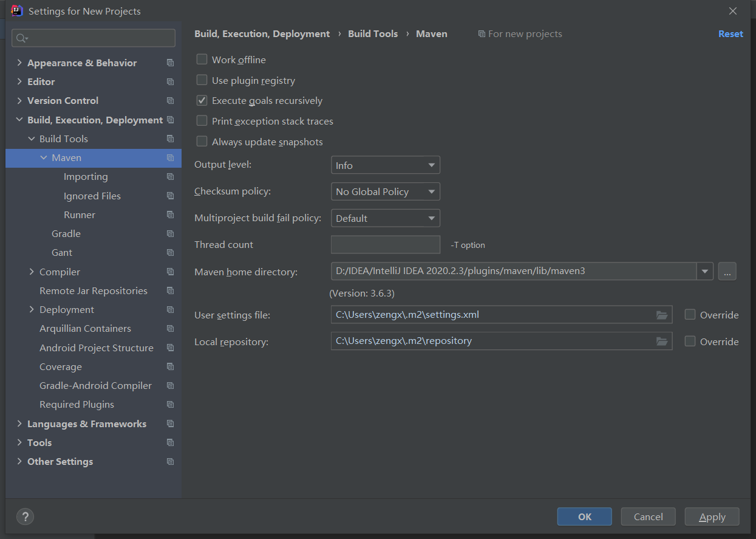The width and height of the screenshot is (756, 539).
Task: Enable the Use plugin registry checkbox
Action: pyautogui.click(x=202, y=80)
